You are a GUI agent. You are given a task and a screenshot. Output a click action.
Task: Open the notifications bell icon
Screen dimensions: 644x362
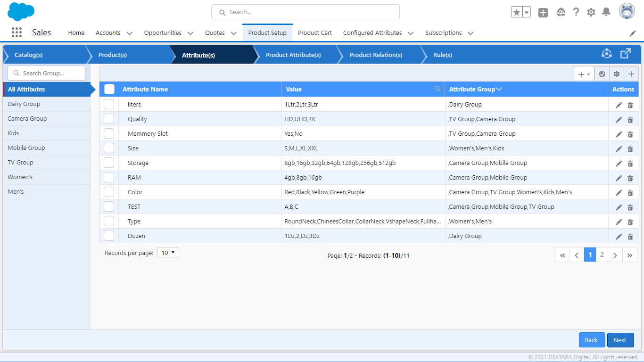pyautogui.click(x=606, y=12)
